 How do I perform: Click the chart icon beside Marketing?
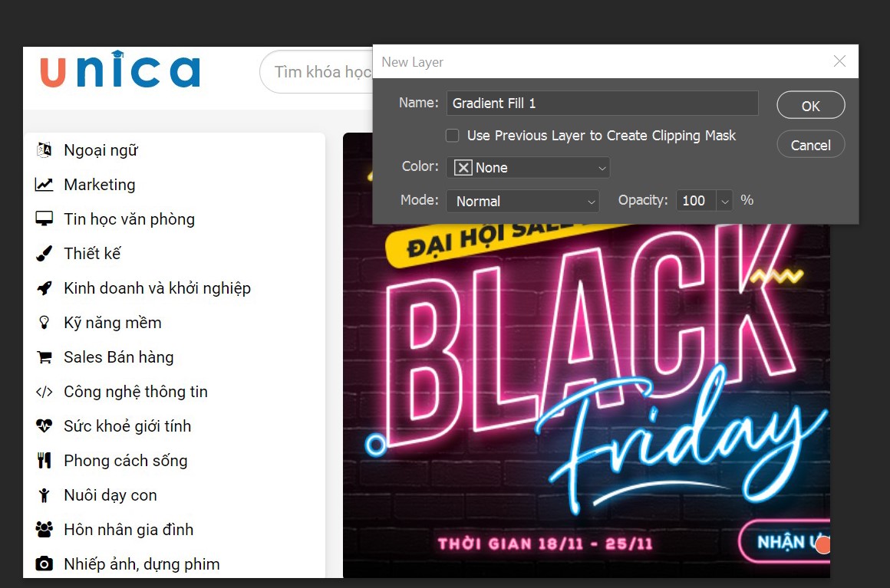coord(44,185)
